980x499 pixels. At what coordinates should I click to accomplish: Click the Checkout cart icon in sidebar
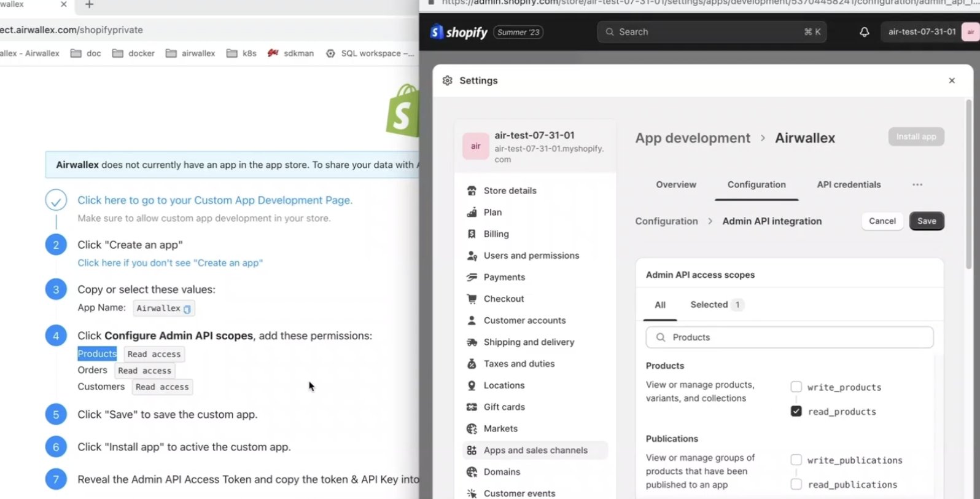coord(472,299)
